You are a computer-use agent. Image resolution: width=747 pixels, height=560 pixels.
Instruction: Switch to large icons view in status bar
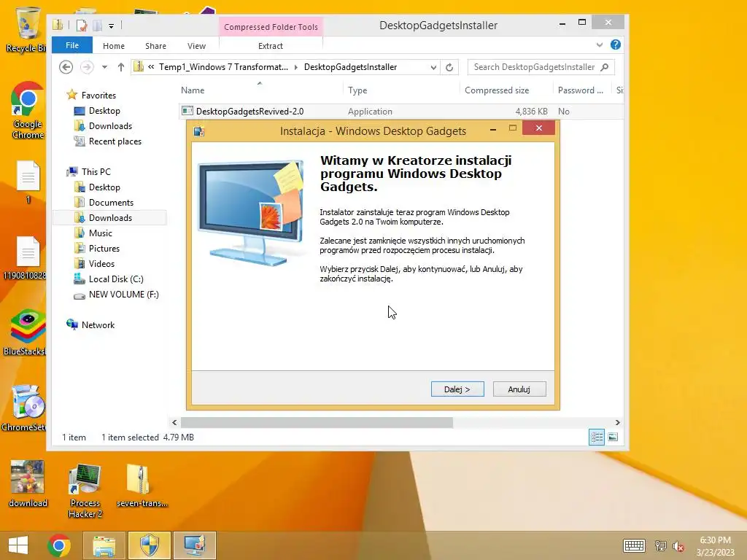pyautogui.click(x=613, y=437)
